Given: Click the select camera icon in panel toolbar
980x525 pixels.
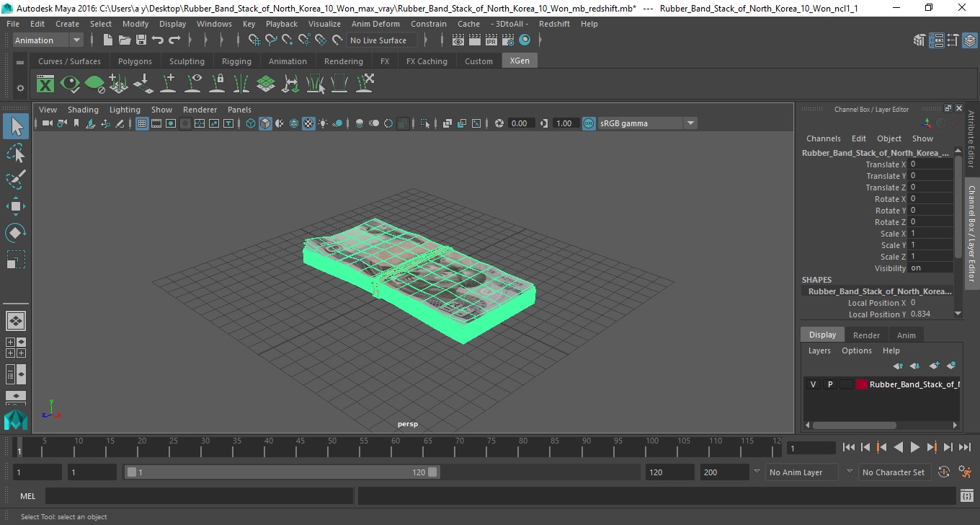Looking at the screenshot, I should point(47,123).
